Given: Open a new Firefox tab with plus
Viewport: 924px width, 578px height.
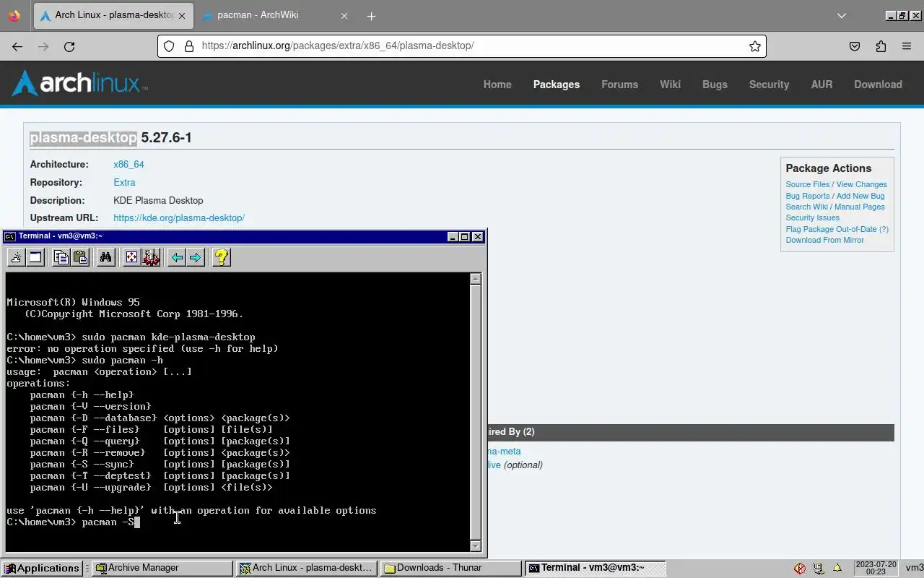Looking at the screenshot, I should coord(371,16).
